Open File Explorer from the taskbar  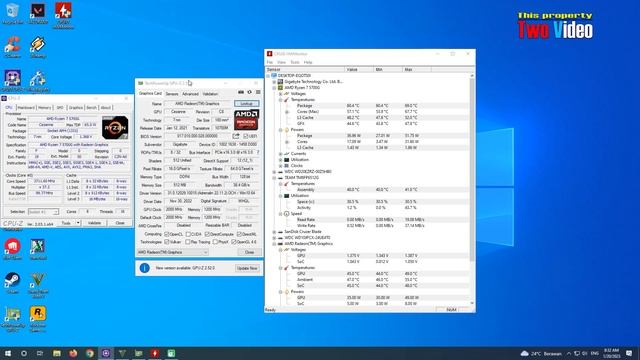coord(57,353)
